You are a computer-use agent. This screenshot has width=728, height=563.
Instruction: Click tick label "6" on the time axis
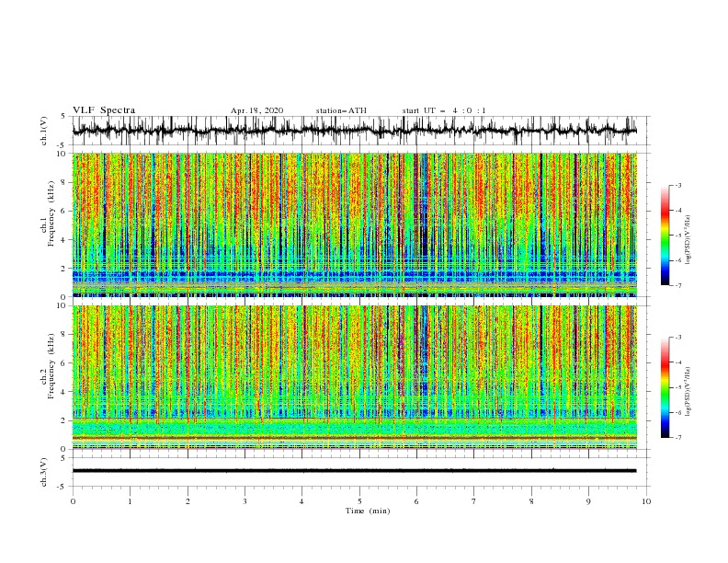(416, 501)
